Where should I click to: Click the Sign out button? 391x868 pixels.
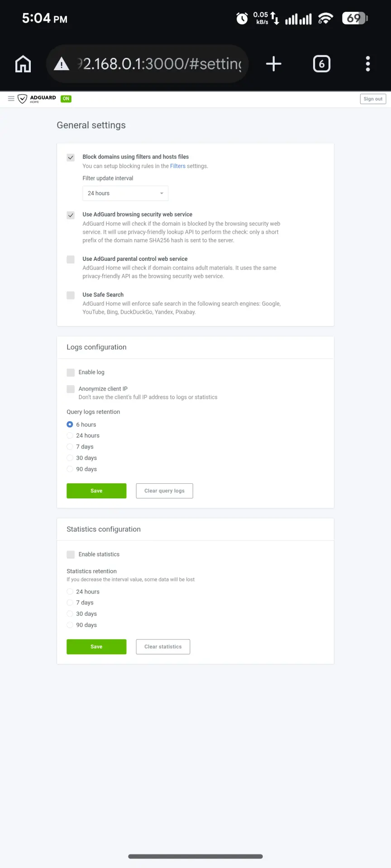(373, 99)
